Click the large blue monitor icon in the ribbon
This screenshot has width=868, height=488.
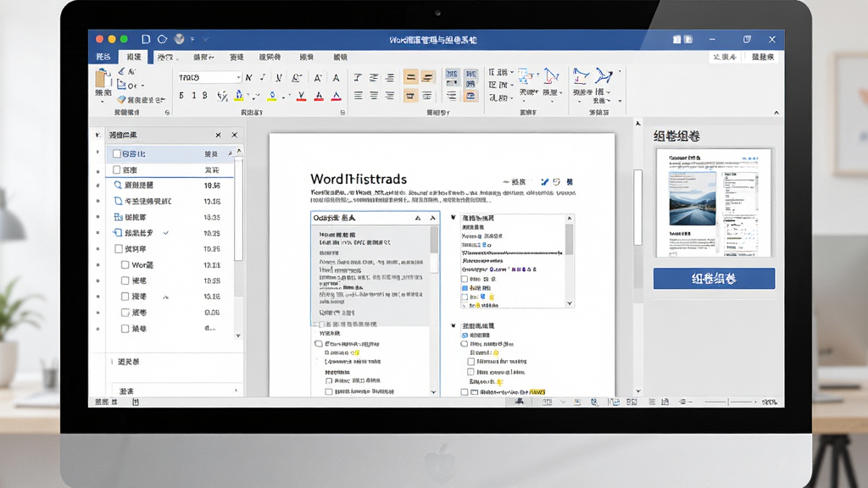526,75
